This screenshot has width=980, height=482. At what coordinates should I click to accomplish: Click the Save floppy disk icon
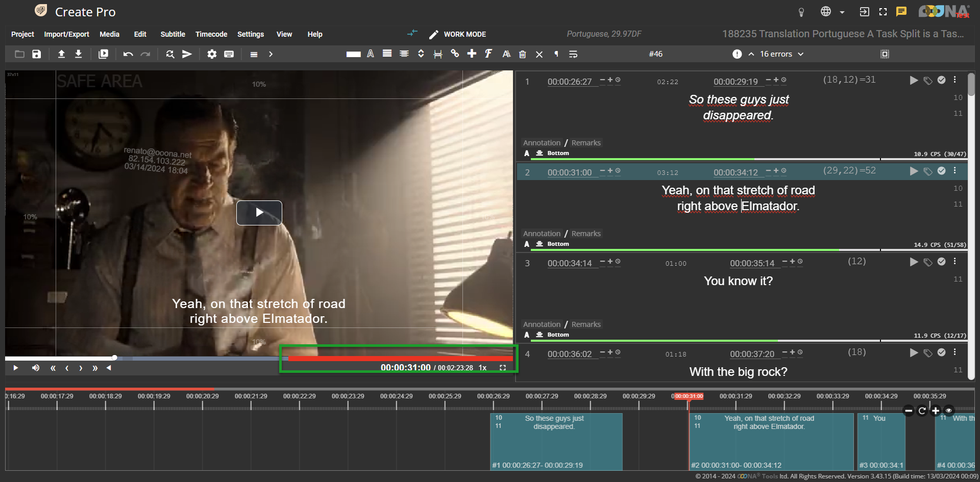point(36,54)
